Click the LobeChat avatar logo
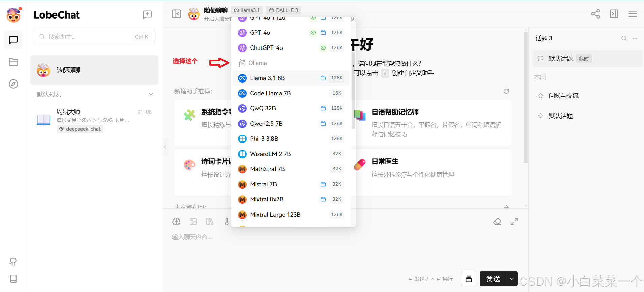This screenshot has height=292, width=644. pyautogui.click(x=13, y=15)
